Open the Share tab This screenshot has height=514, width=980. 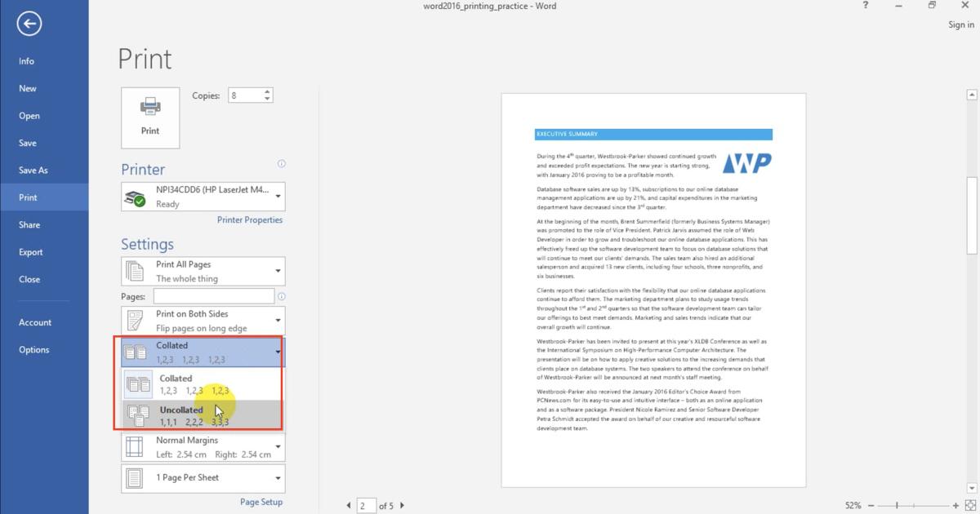[44, 224]
